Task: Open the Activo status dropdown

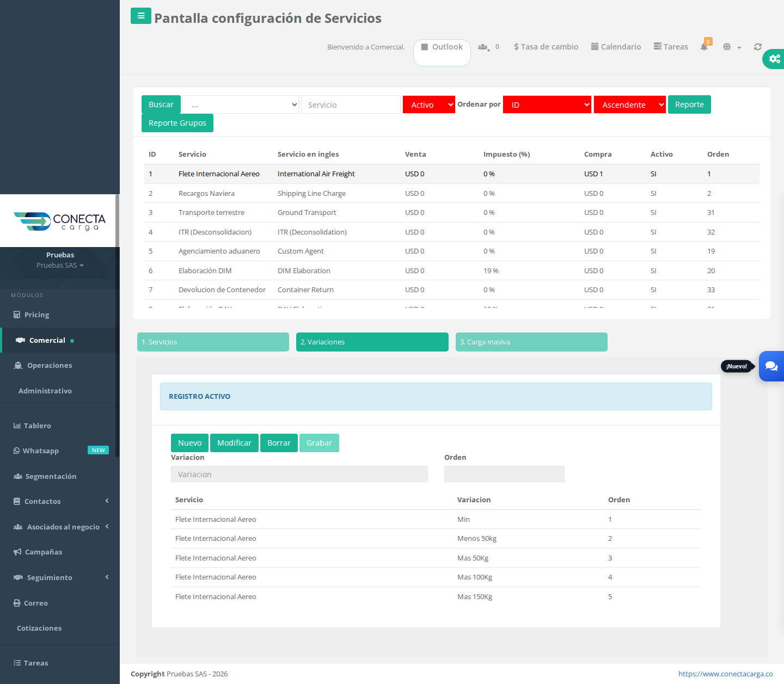Action: pos(429,104)
